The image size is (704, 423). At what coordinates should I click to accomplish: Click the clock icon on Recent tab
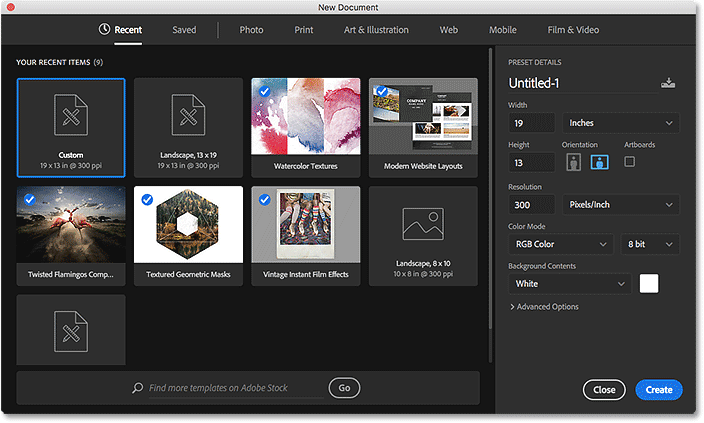[x=105, y=30]
